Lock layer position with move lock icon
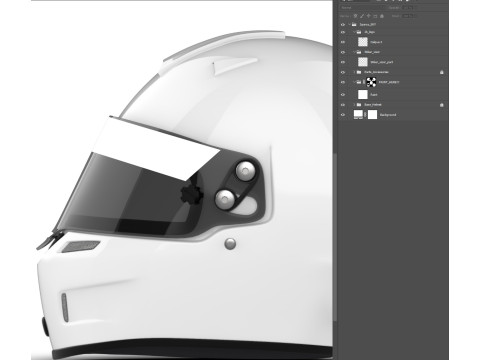480x360 pixels. 369,16
